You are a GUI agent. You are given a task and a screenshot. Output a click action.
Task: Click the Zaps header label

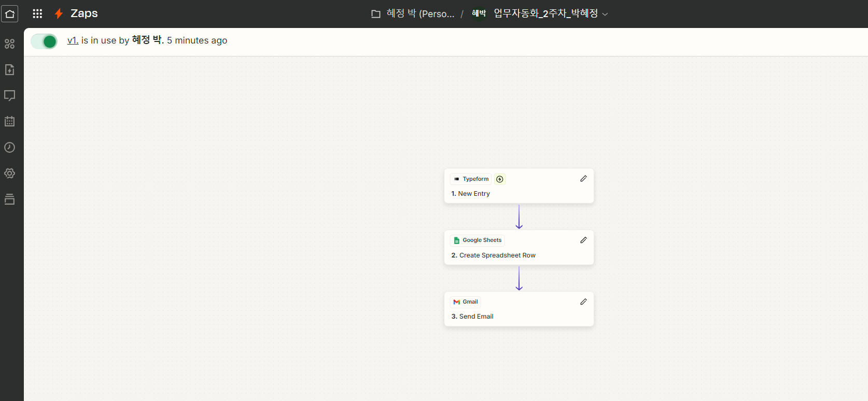click(x=84, y=13)
